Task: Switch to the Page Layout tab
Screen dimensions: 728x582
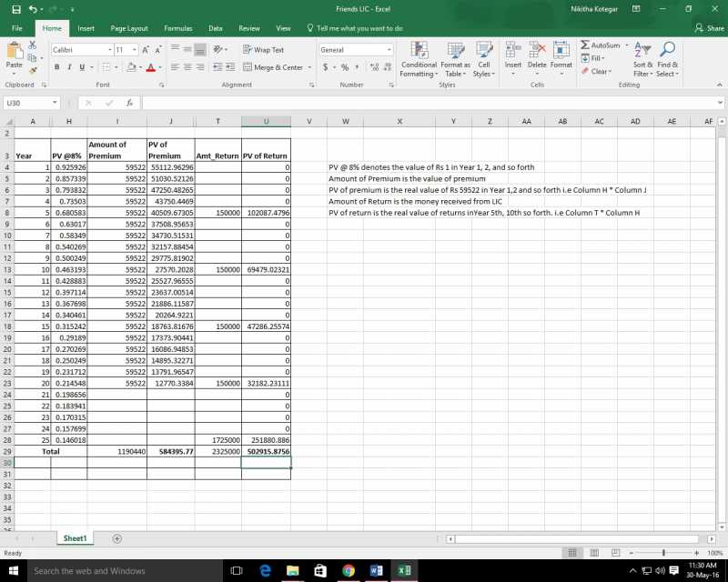Action: 127,28
